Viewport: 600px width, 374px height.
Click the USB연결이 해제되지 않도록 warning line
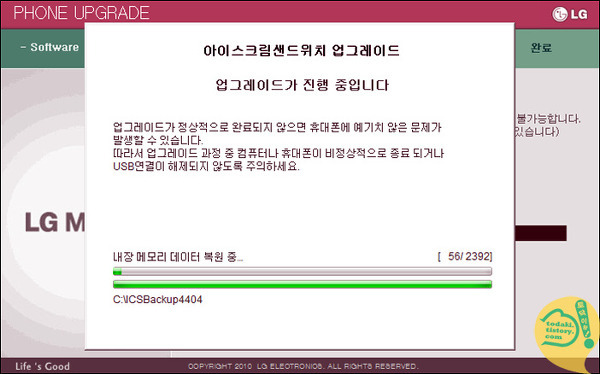click(x=206, y=167)
